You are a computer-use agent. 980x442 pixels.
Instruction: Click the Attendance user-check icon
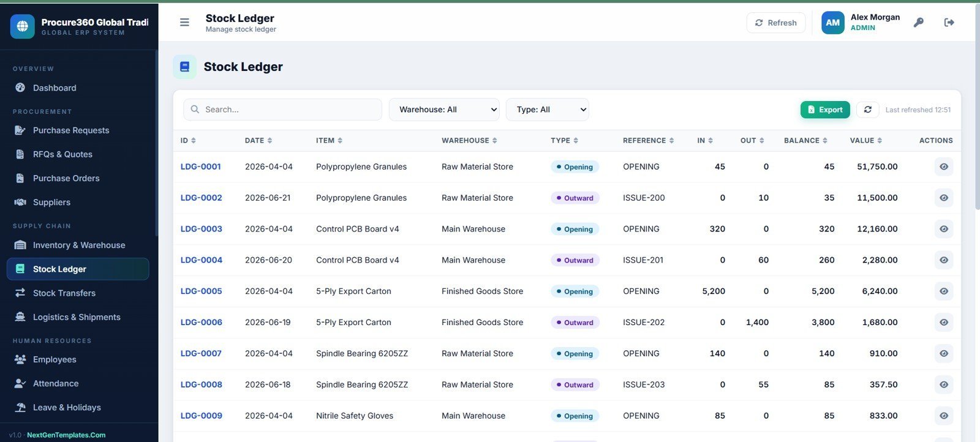pyautogui.click(x=20, y=383)
